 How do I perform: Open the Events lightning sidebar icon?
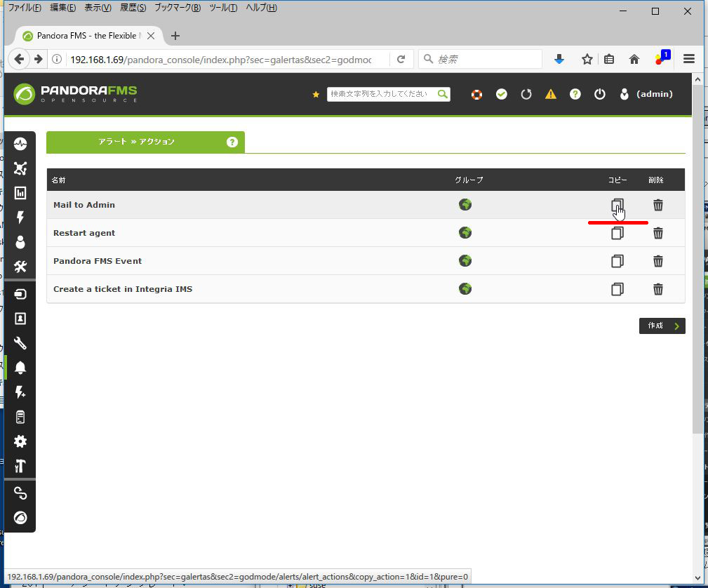click(x=20, y=218)
